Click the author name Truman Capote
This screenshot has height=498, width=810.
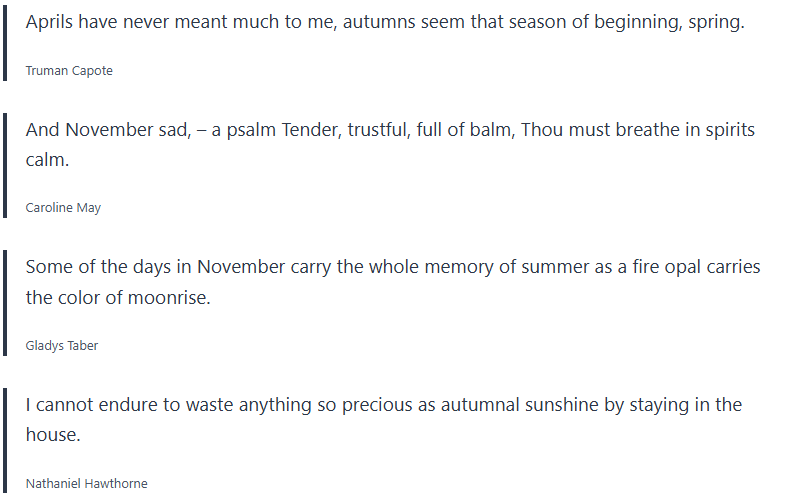click(69, 71)
